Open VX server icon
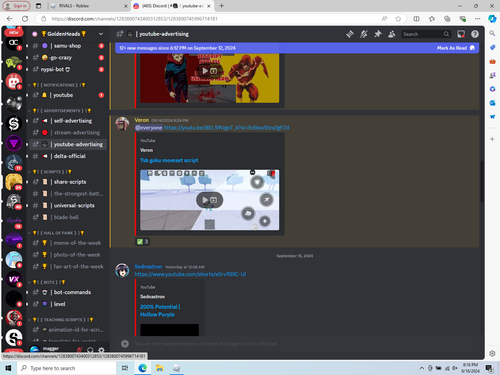 tap(14, 279)
